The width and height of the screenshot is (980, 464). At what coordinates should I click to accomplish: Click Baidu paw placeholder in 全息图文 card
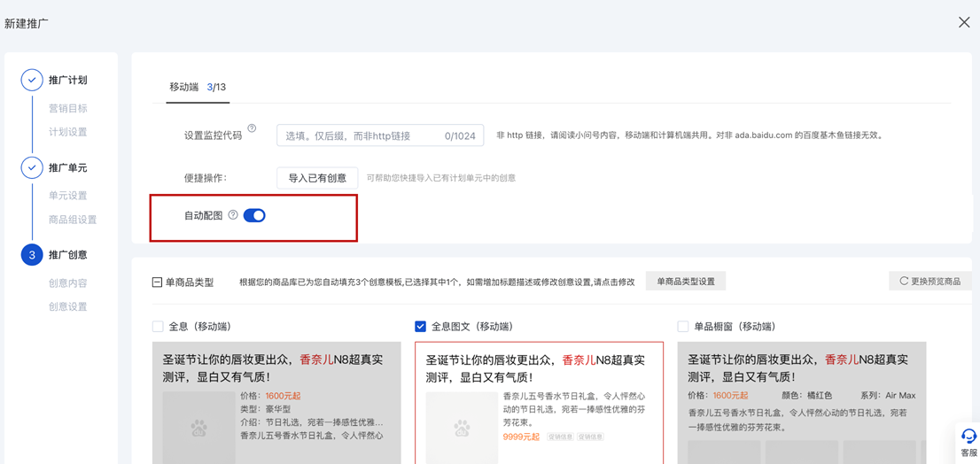(462, 428)
